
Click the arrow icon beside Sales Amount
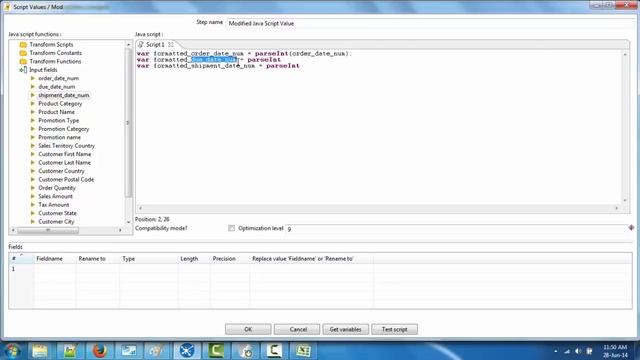pos(33,196)
